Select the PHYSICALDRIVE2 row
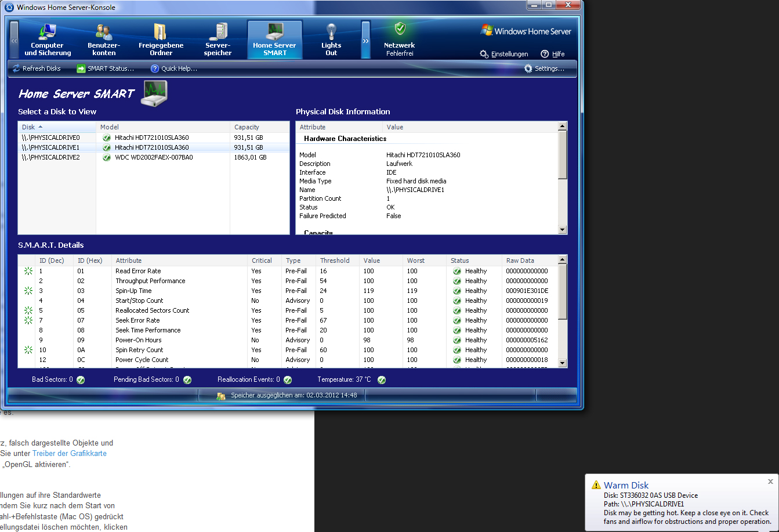The width and height of the screenshot is (779, 532). tap(154, 157)
